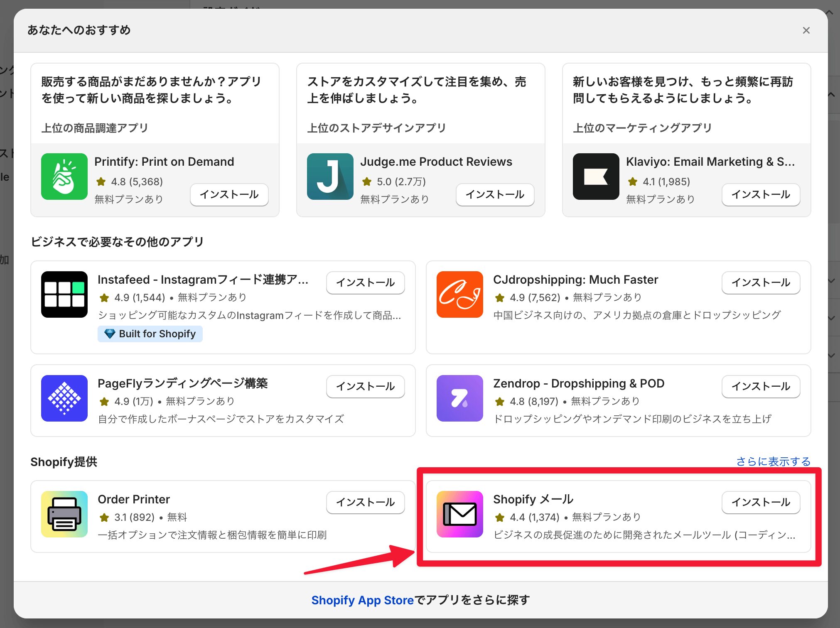Install CJdropshipping: Much Faster
840x628 pixels.
tap(761, 282)
